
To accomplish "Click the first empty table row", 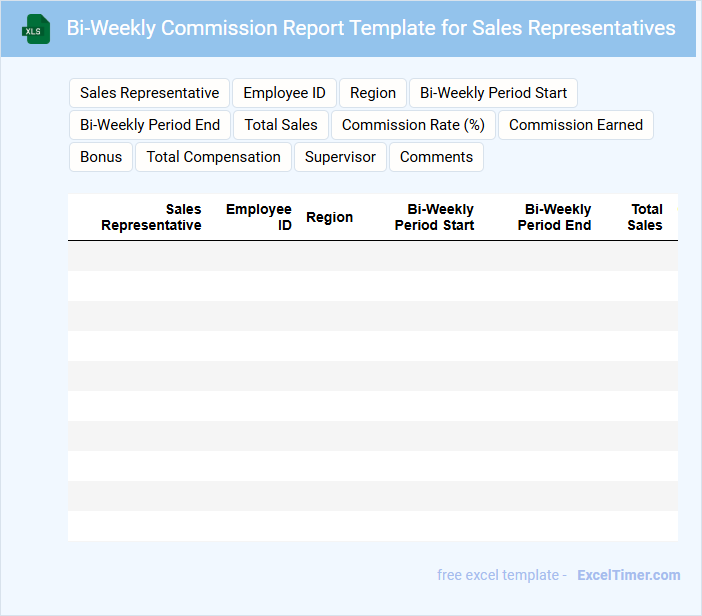I will pos(372,256).
